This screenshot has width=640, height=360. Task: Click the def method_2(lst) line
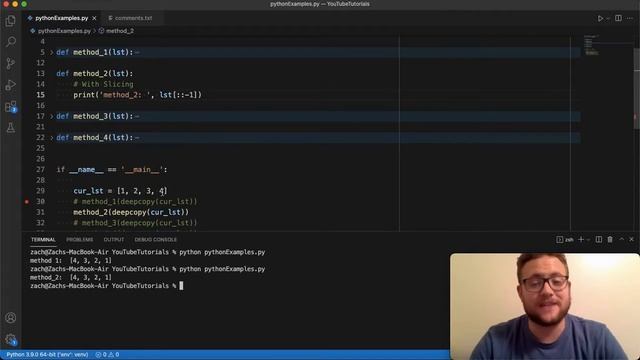tap(95, 74)
